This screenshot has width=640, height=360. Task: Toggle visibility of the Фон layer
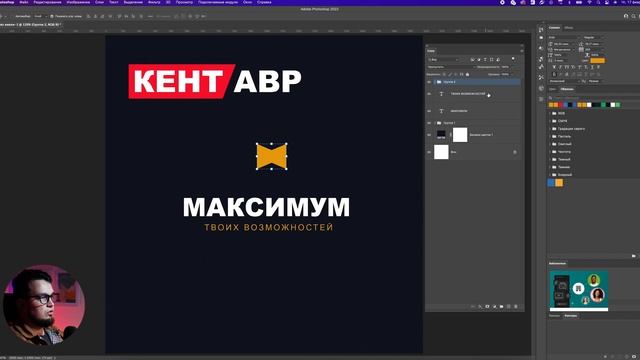(429, 152)
